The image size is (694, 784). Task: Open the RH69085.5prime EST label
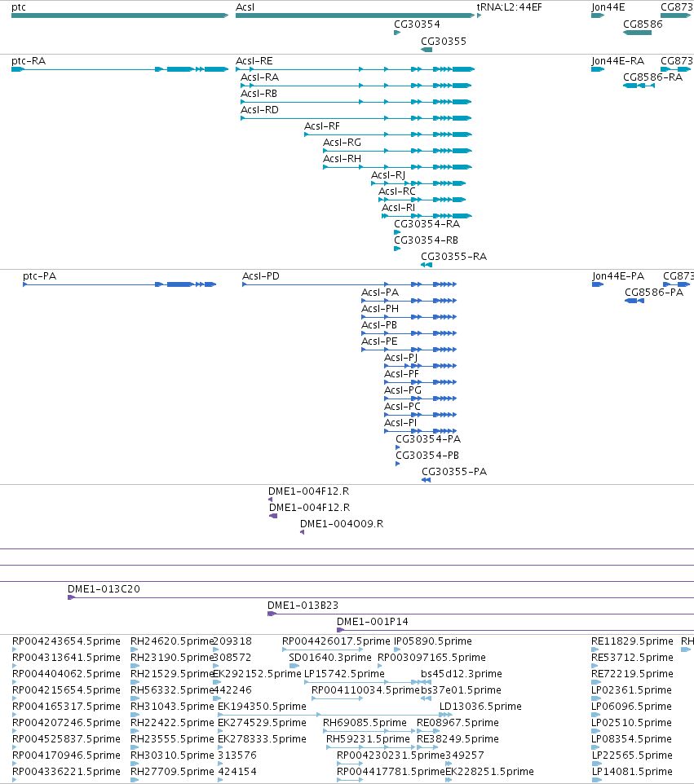[x=365, y=723]
